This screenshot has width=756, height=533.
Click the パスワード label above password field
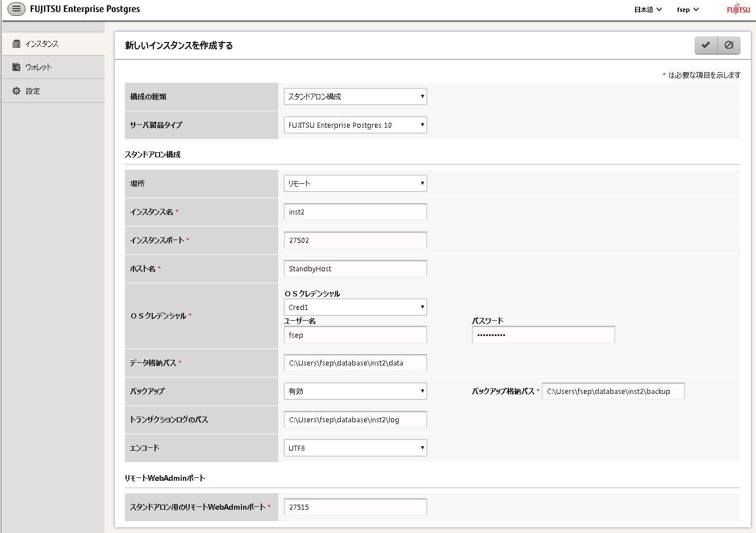[x=488, y=321]
